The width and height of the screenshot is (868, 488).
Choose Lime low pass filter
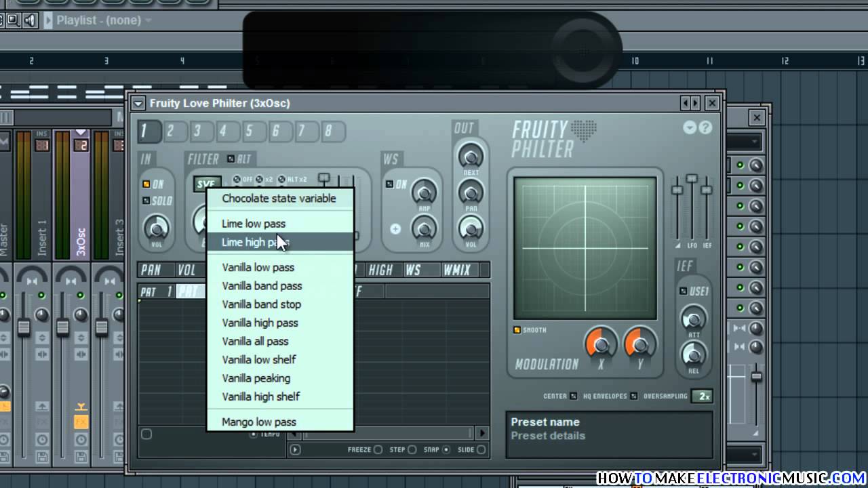pos(280,224)
